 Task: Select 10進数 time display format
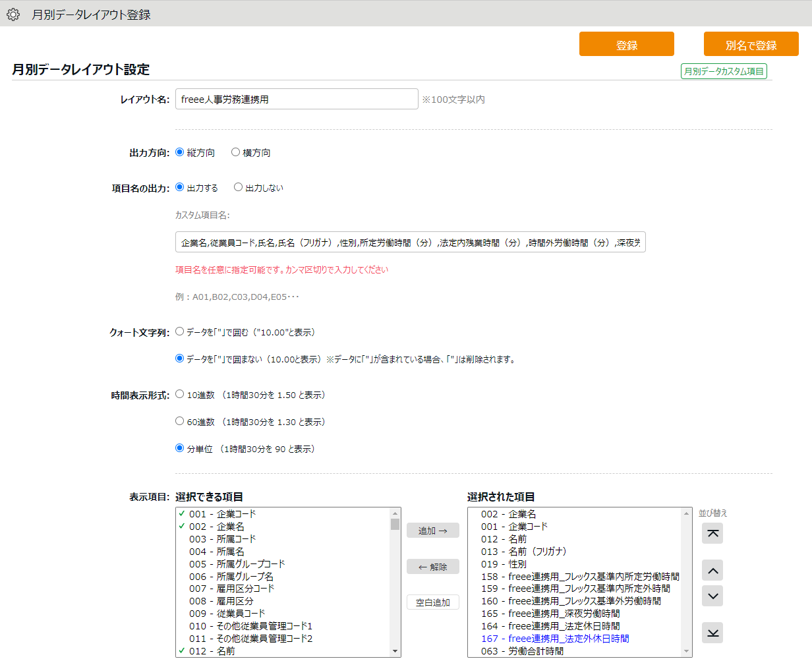179,394
